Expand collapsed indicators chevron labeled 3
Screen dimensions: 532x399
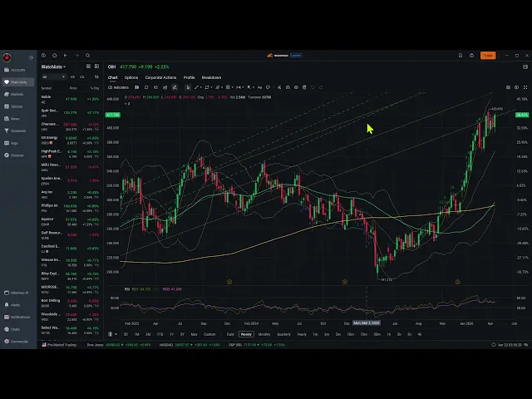click(127, 103)
